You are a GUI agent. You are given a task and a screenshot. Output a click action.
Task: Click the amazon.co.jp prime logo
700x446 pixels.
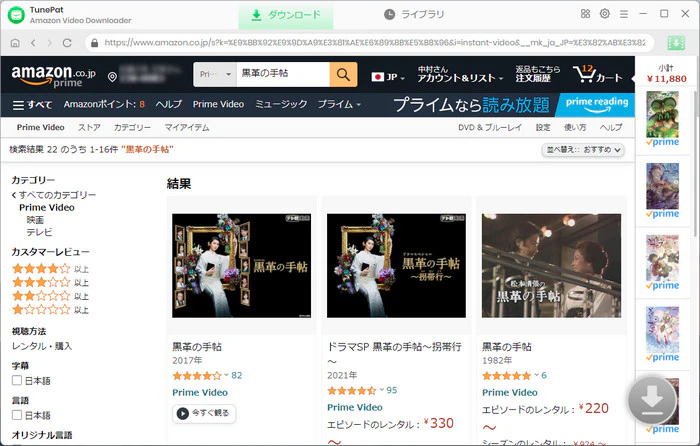point(54,76)
